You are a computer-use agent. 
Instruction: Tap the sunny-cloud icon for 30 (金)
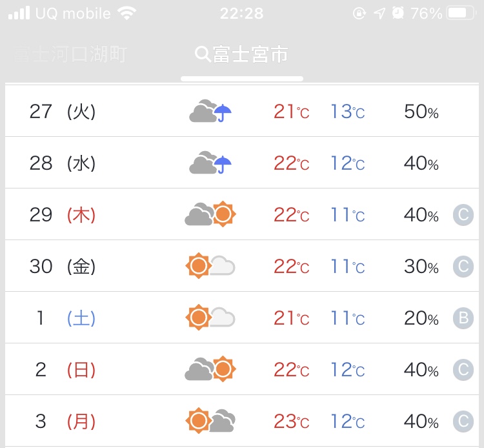pos(210,265)
